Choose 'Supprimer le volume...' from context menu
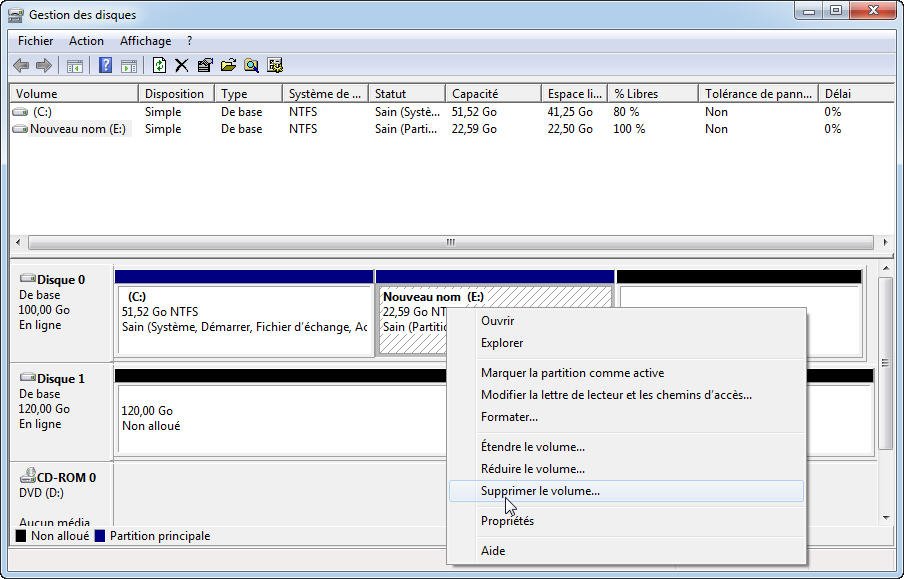Image resolution: width=904 pixels, height=579 pixels. 540,491
